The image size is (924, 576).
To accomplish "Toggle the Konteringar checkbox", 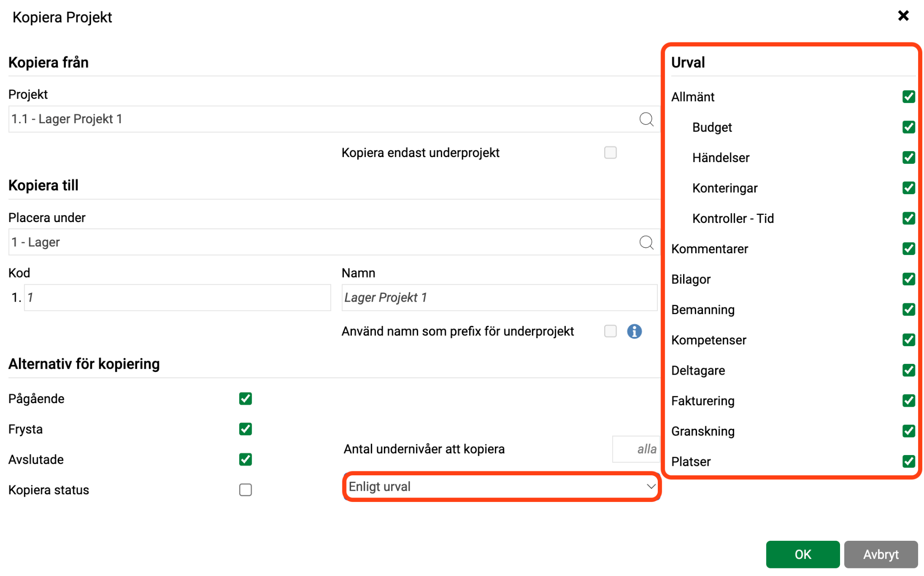I will pyautogui.click(x=909, y=188).
